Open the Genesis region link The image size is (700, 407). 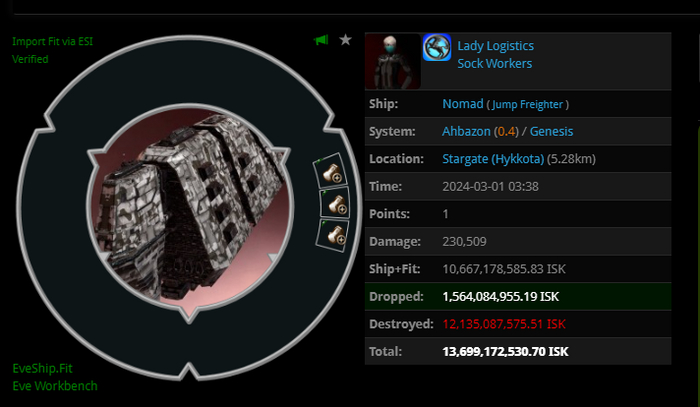(x=551, y=131)
